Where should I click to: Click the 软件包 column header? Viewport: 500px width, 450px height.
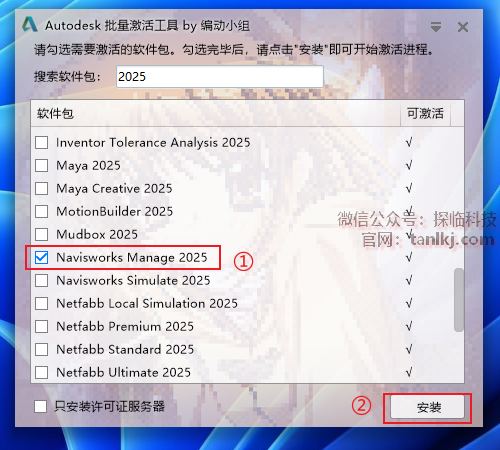pyautogui.click(x=215, y=113)
